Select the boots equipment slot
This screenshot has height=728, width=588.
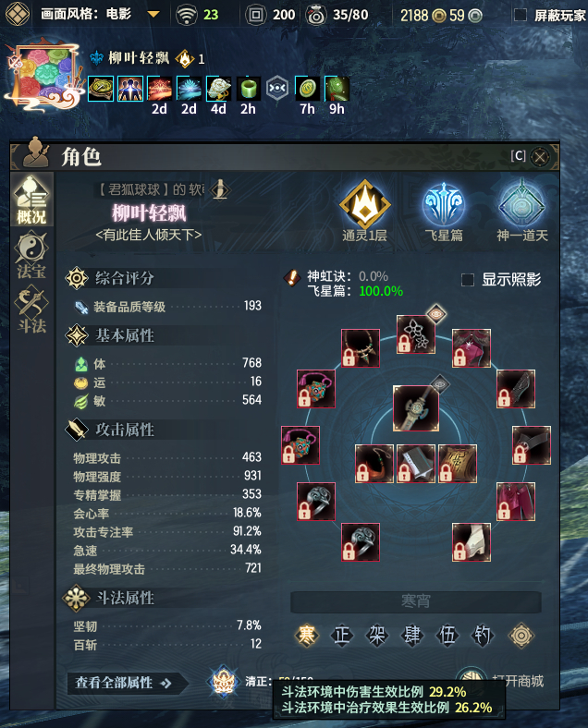[x=471, y=542]
